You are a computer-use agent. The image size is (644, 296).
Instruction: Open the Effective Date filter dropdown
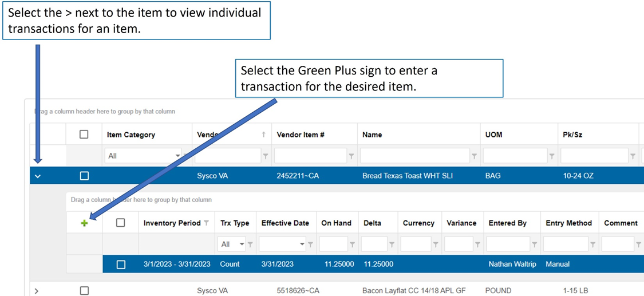click(x=302, y=244)
